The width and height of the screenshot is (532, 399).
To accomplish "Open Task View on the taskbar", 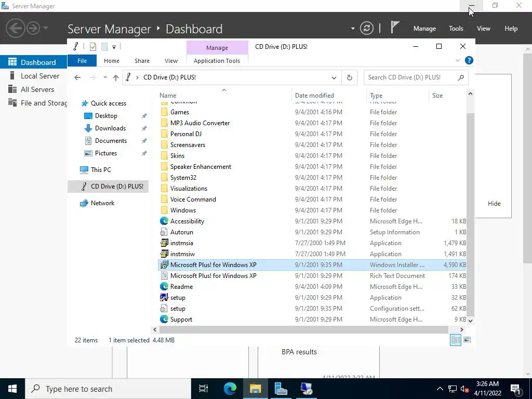I will (x=204, y=389).
